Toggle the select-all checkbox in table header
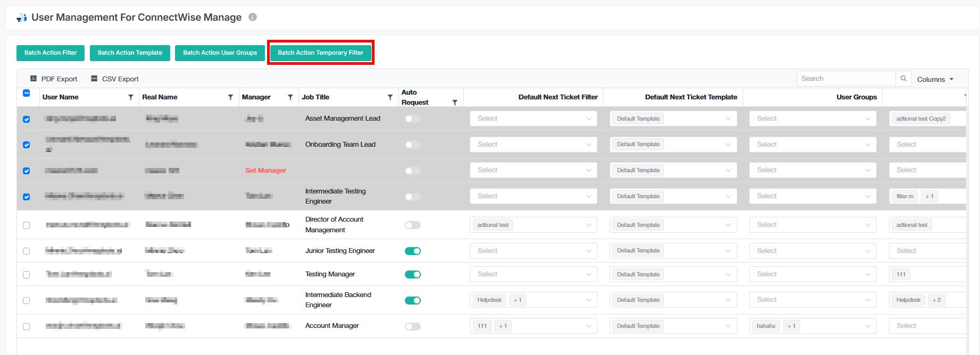This screenshot has height=355, width=980. [x=27, y=94]
